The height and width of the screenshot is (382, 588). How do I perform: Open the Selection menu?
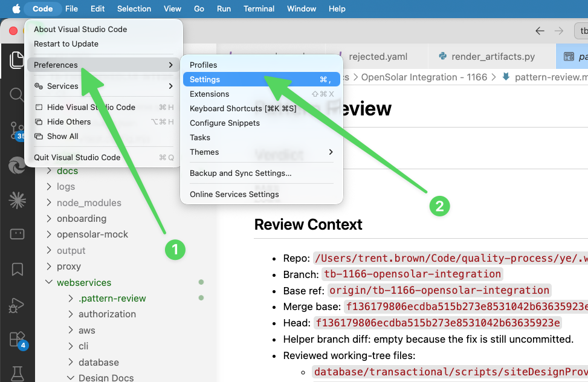click(x=134, y=8)
